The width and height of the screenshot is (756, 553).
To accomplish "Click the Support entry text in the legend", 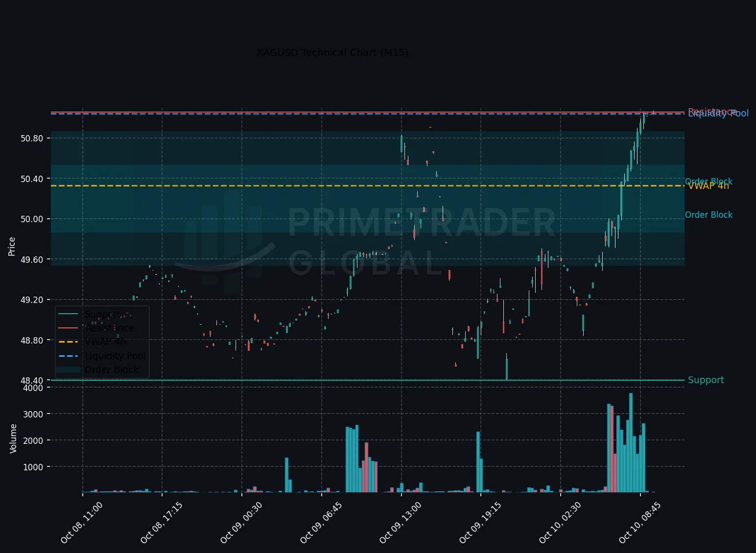I will 102,314.
